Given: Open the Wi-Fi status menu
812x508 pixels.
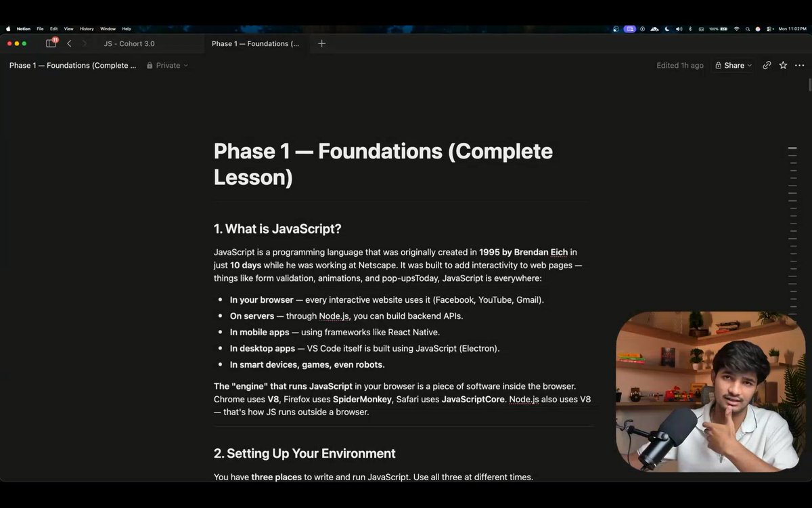Looking at the screenshot, I should (736, 28).
